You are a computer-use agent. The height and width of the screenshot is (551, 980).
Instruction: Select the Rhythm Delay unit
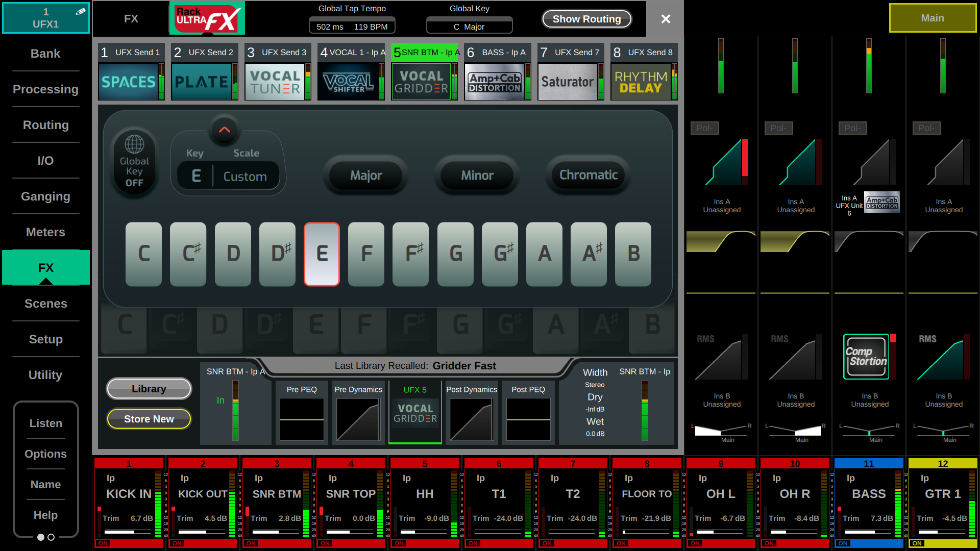click(x=641, y=82)
